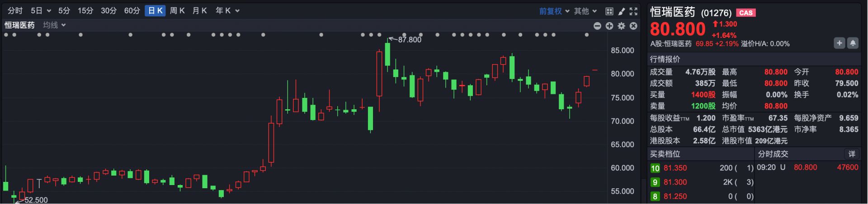Open the 其他 options dropdown
Viewport: 868px width, 204px height.
click(x=585, y=11)
